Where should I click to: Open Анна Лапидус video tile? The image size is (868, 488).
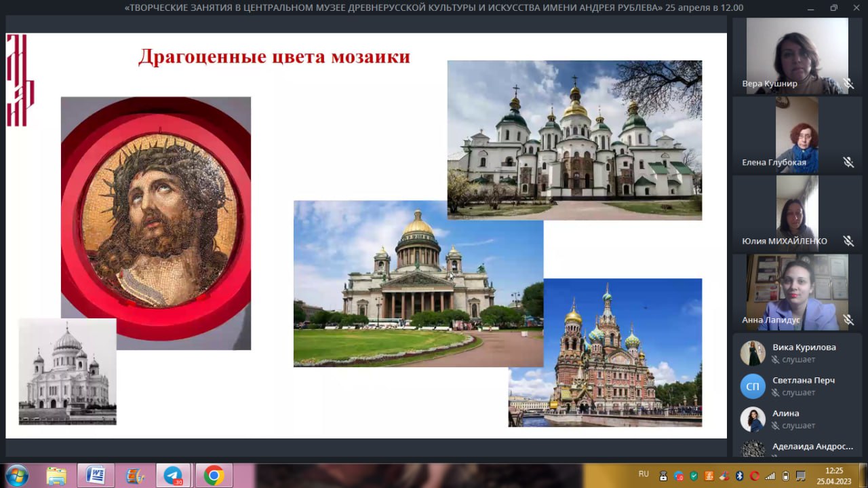(797, 293)
